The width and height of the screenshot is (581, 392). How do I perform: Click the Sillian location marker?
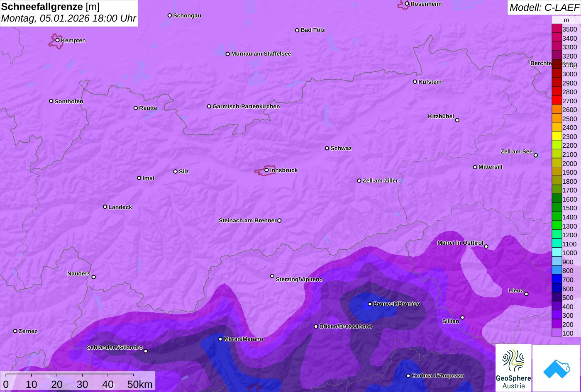click(462, 318)
